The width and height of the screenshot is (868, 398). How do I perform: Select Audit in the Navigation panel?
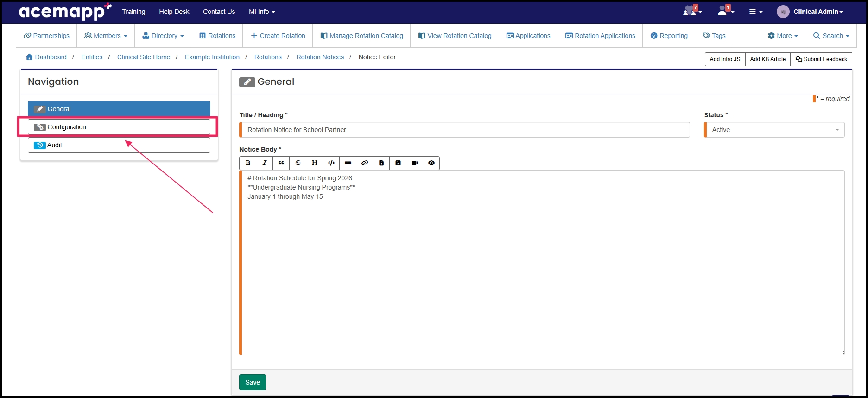pos(119,145)
